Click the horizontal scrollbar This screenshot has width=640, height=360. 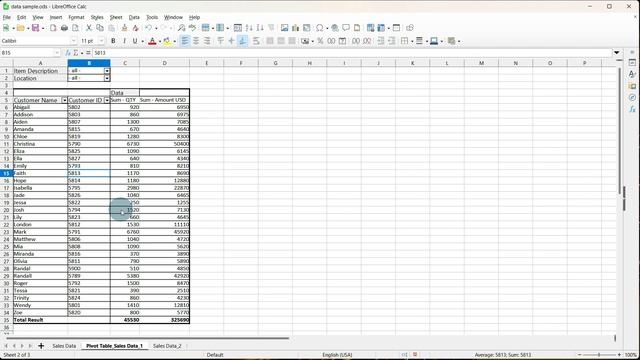pyautogui.click(x=147, y=338)
